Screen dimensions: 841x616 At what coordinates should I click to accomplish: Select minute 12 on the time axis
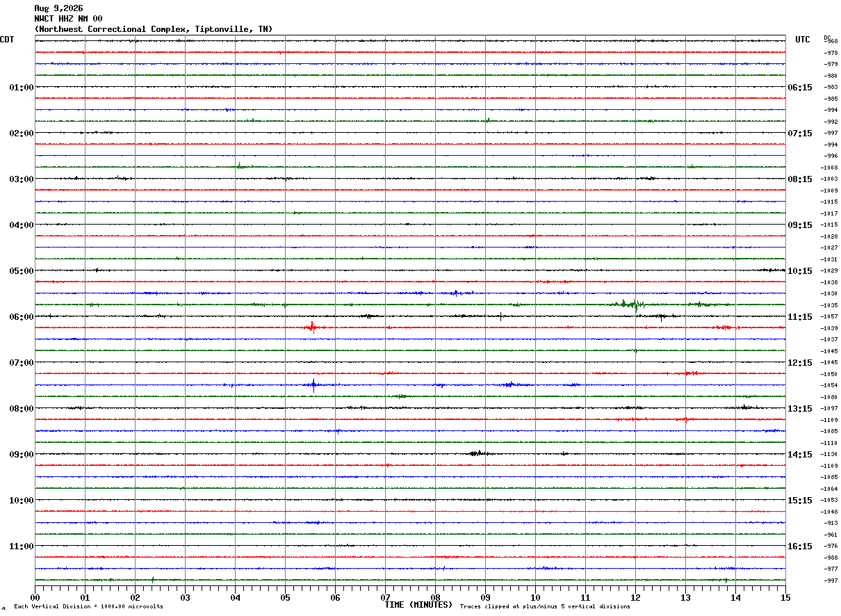point(635,597)
